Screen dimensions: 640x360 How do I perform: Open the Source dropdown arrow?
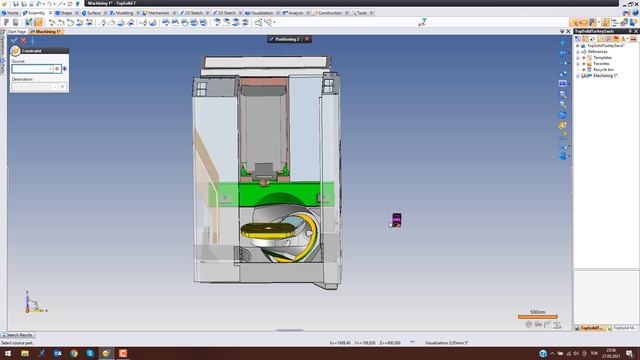(51, 69)
